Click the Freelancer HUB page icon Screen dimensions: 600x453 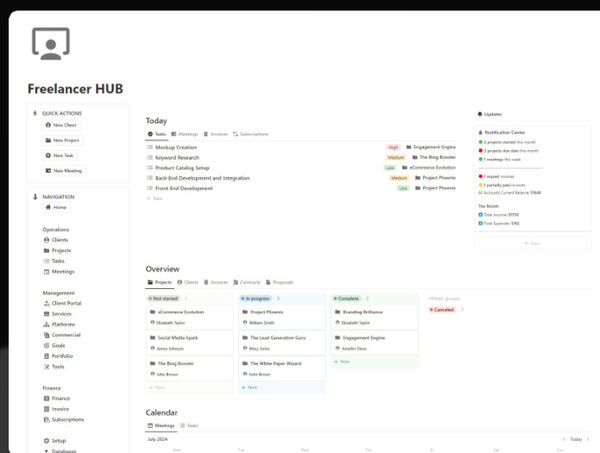pyautogui.click(x=51, y=44)
